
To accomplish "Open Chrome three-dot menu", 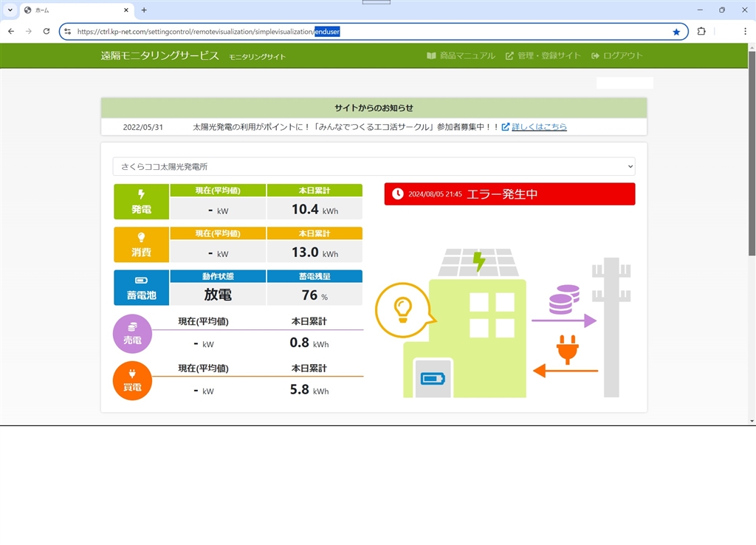I will (745, 31).
